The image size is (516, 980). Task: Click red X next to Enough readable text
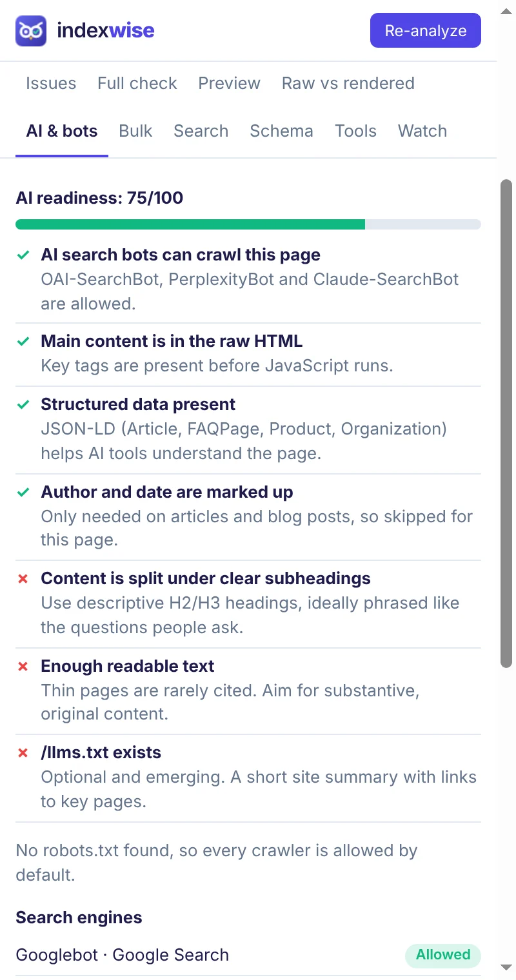pos(23,667)
